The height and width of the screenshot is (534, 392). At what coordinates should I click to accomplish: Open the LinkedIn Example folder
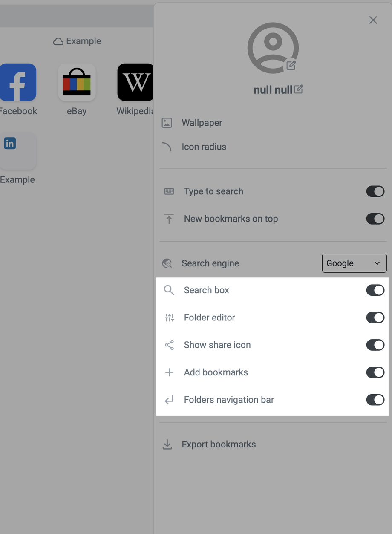17,151
